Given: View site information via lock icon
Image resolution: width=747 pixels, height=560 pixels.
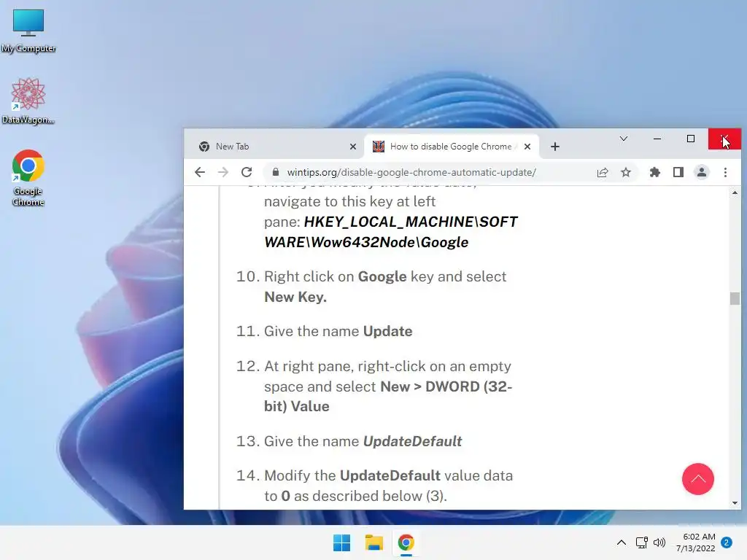Looking at the screenshot, I should pos(275,172).
